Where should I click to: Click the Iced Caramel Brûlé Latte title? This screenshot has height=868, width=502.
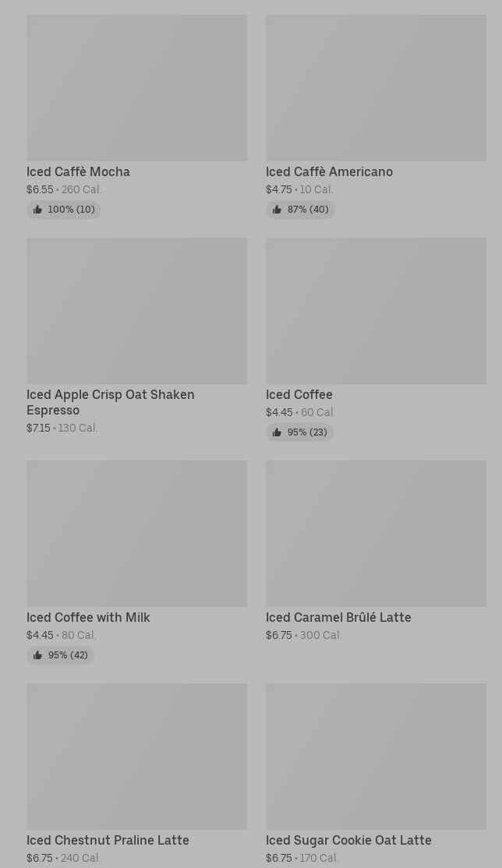click(x=338, y=617)
